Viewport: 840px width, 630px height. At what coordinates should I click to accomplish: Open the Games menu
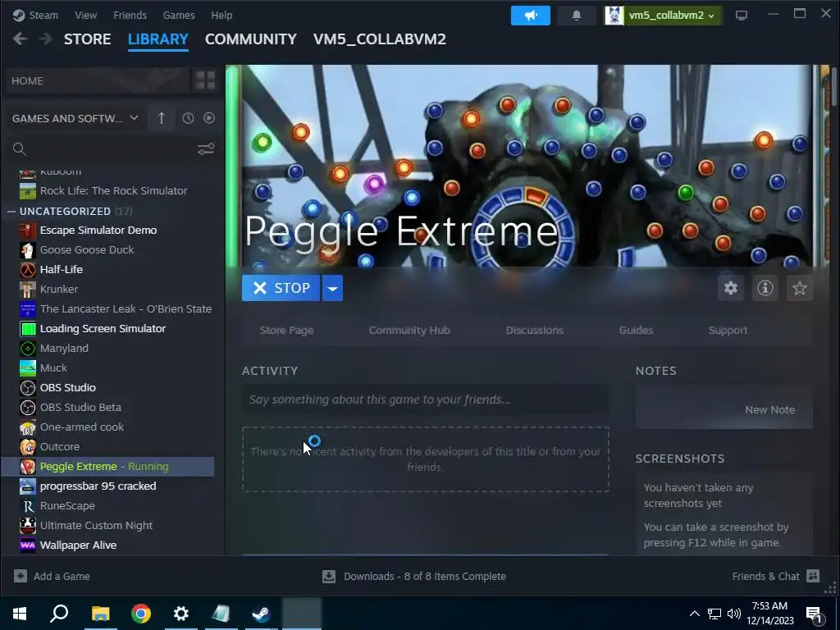pyautogui.click(x=179, y=15)
